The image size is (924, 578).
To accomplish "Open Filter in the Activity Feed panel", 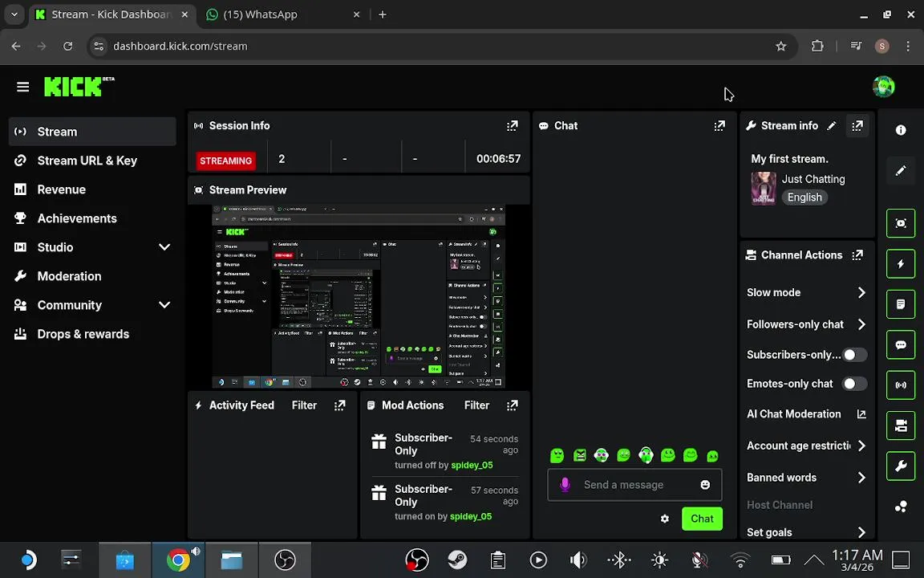I will (304, 405).
